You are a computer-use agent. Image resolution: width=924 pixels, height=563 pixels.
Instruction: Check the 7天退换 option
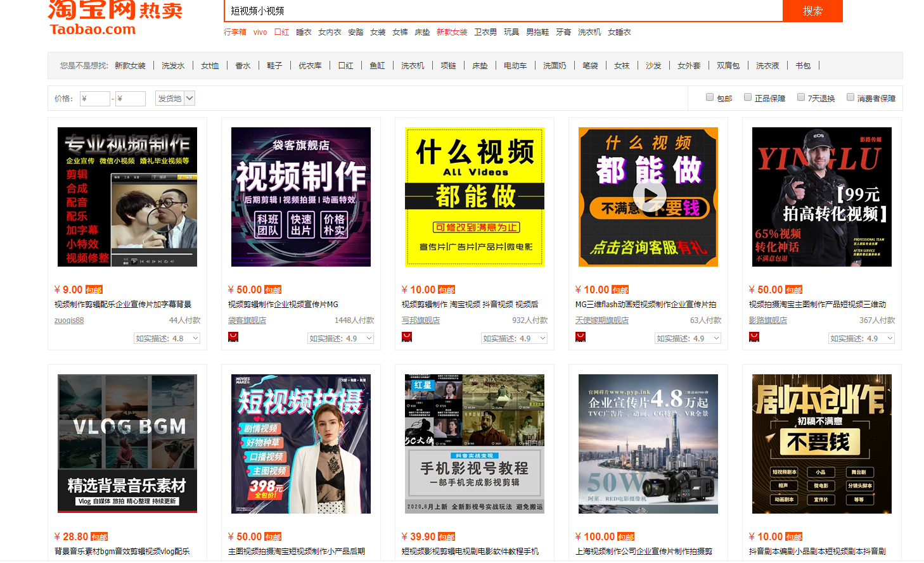point(801,98)
